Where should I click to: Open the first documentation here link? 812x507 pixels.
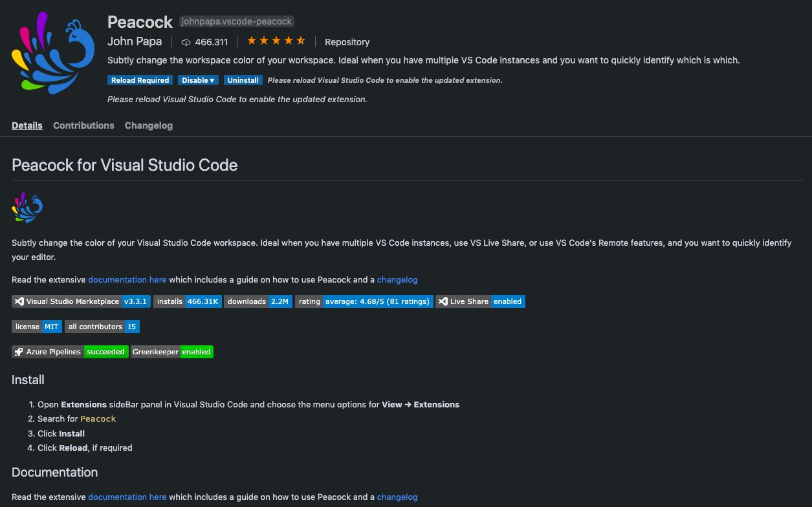click(x=127, y=280)
